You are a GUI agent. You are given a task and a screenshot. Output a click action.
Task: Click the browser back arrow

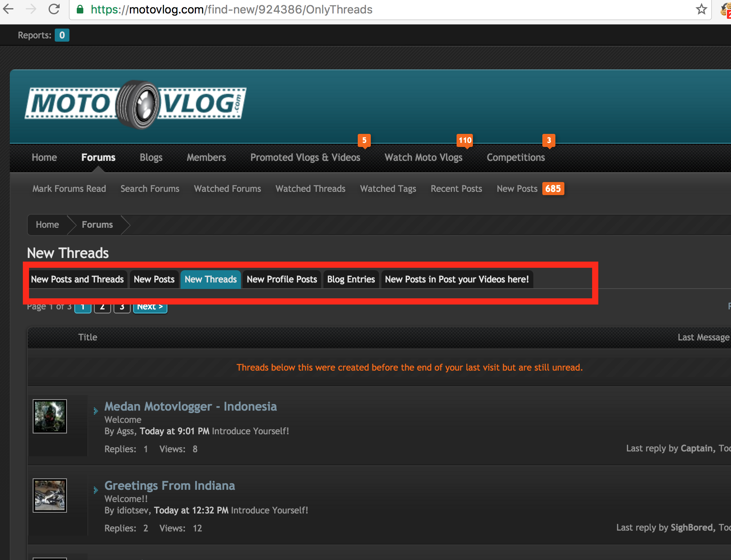9,9
